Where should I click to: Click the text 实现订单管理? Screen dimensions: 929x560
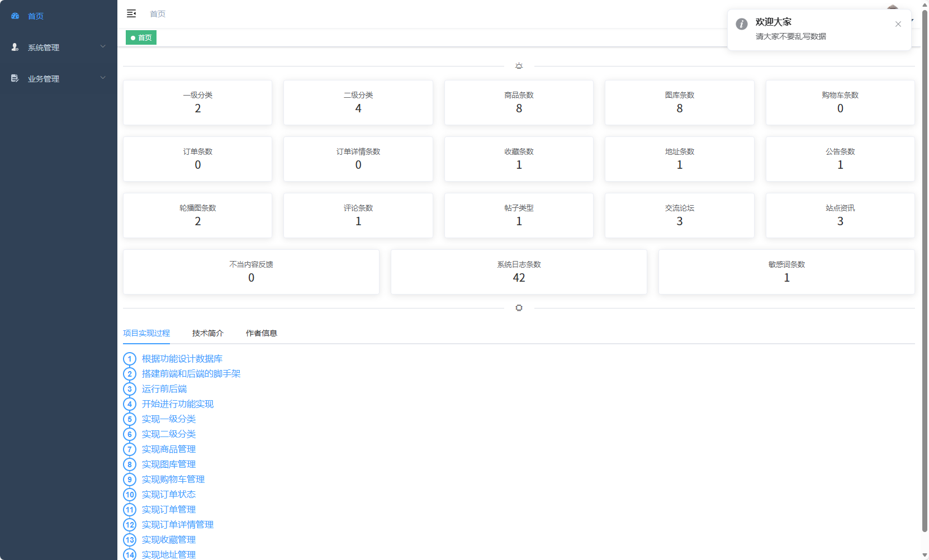point(169,510)
